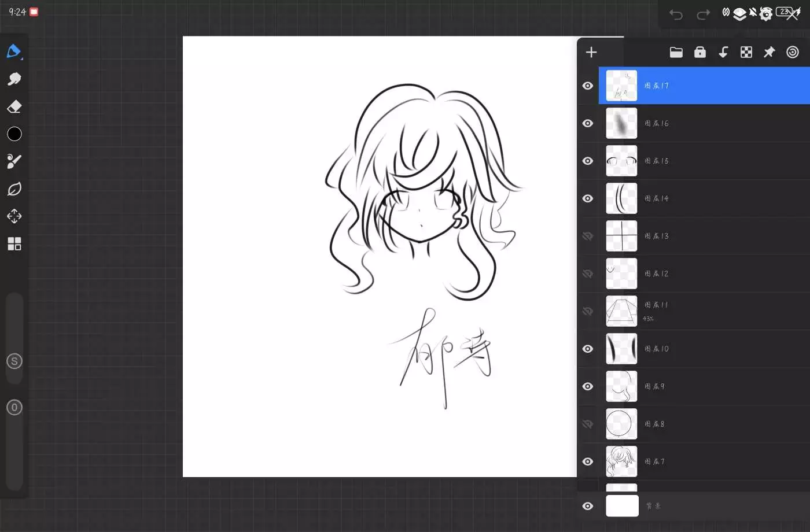Viewport: 810px width, 532px height.
Task: Select the eraser tool
Action: pyautogui.click(x=14, y=107)
